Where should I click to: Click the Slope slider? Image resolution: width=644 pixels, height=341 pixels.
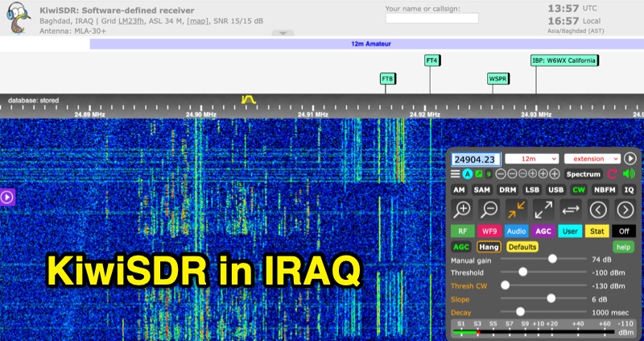click(543, 298)
